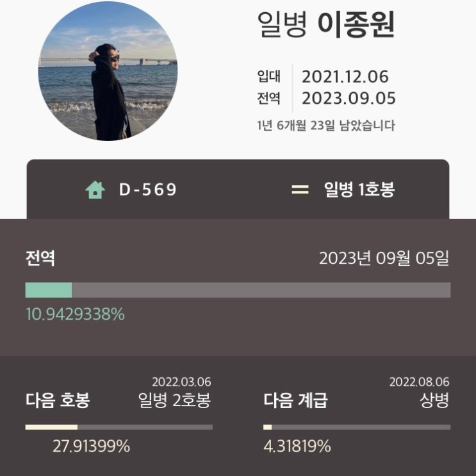The image size is (476, 476).
Task: Click the 입대 date 2021.12.06
Action: click(x=345, y=76)
